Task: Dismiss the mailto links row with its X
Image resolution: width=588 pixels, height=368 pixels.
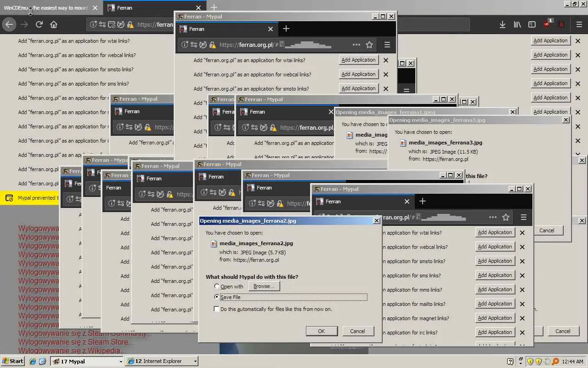Action: click(522, 304)
